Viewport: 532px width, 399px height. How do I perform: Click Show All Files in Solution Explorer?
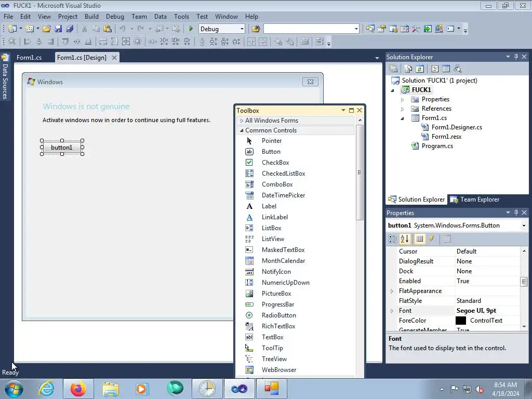tap(408, 69)
